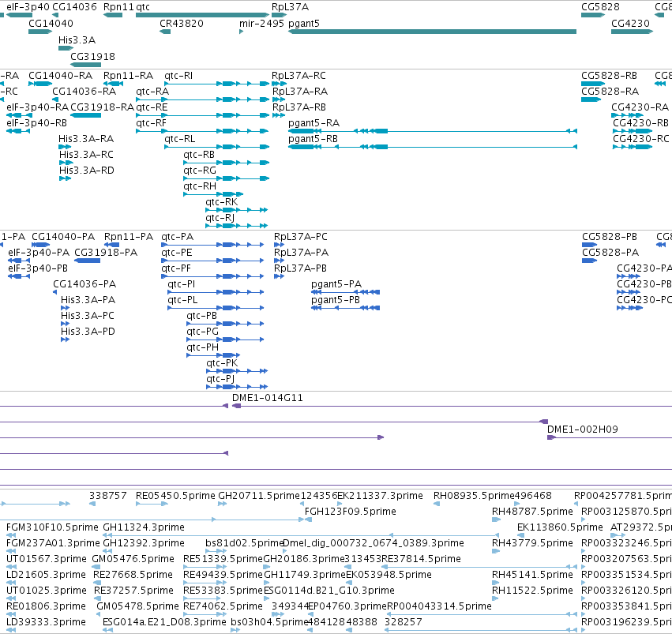Select the long qtc gene bar
This screenshot has height=634, width=672.
coord(203,16)
